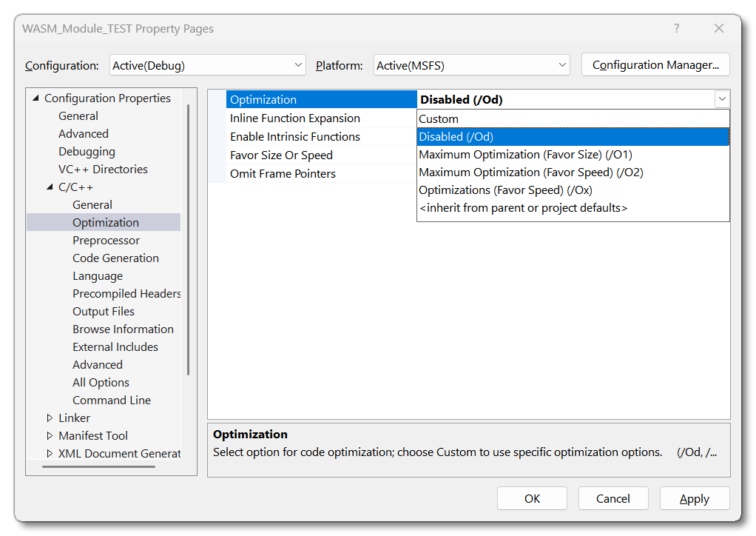This screenshot has height=536, width=756.
Task: Select the Inline Function Expansion property row
Action: point(294,118)
